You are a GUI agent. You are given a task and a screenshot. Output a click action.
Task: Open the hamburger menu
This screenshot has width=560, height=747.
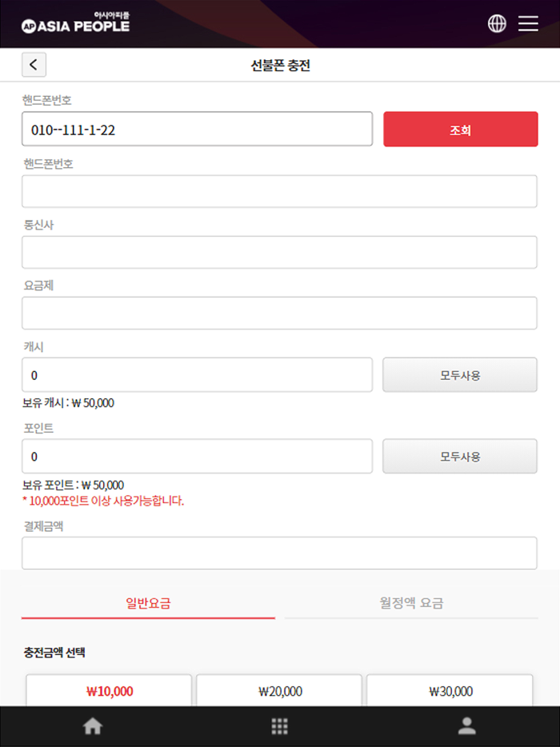pyautogui.click(x=528, y=24)
